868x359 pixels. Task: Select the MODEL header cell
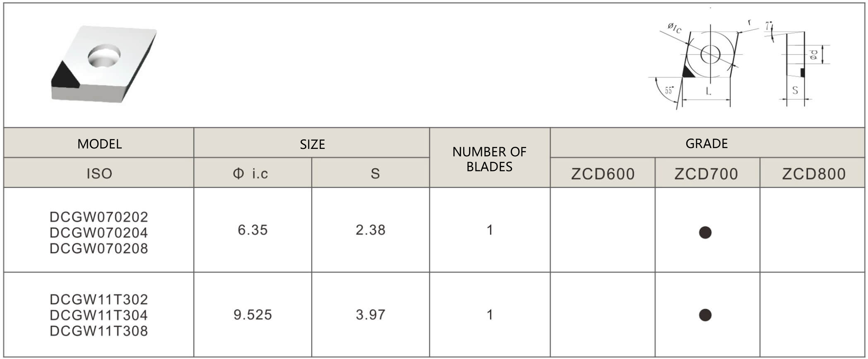pyautogui.click(x=99, y=144)
